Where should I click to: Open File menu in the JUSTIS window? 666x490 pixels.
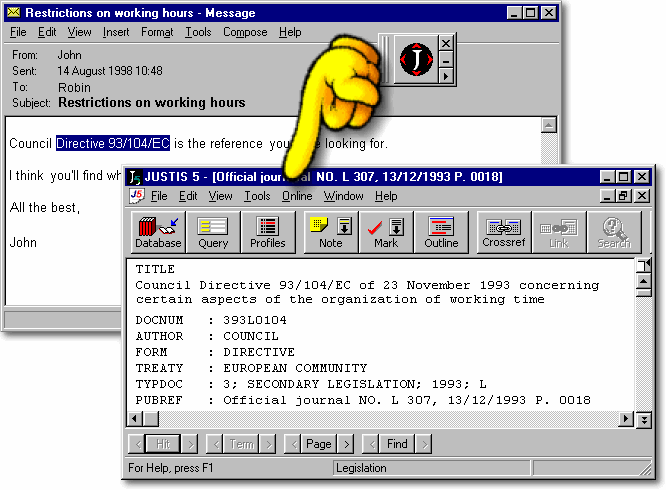pos(159,196)
